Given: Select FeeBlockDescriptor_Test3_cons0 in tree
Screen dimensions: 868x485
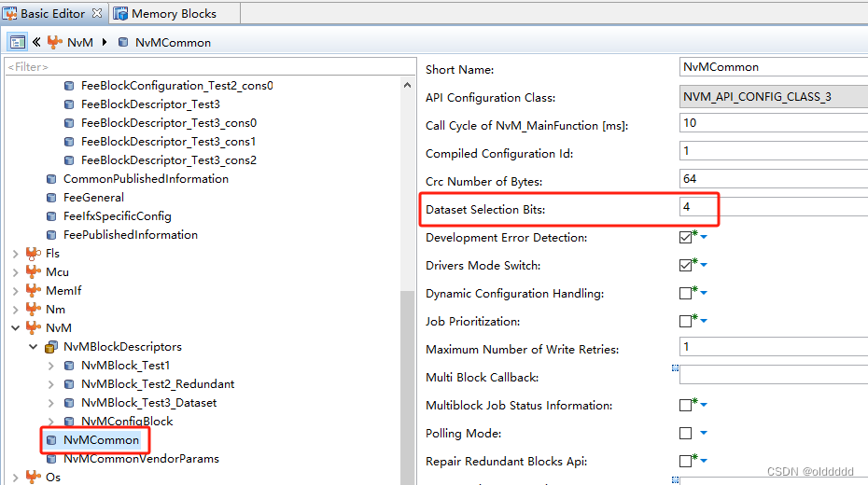Looking at the screenshot, I should (169, 123).
